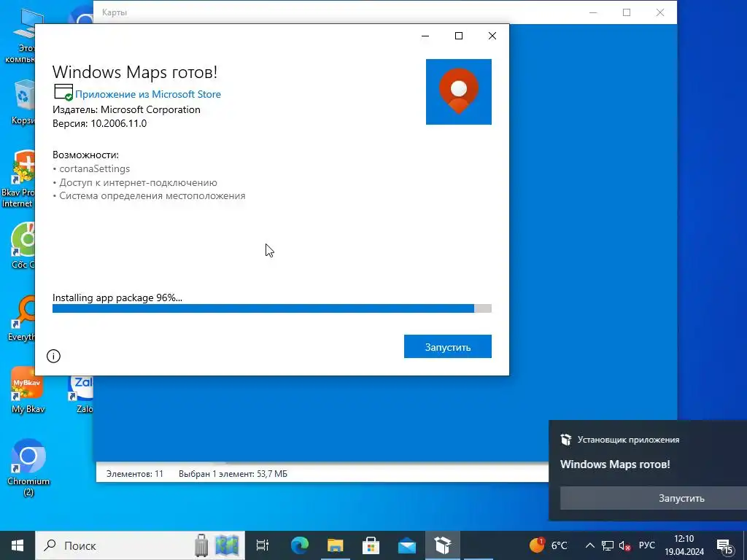Maximize the background Карты window
Screen dimensions: 747x560
pos(627,12)
